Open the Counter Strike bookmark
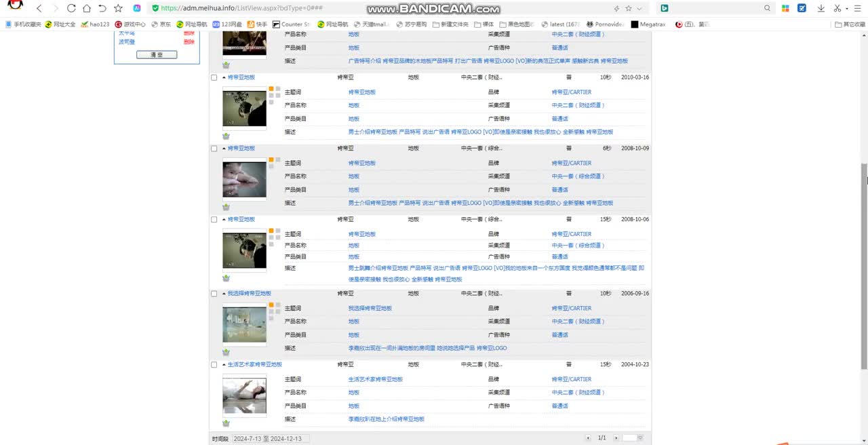Image resolution: width=868 pixels, height=445 pixels. click(x=291, y=24)
